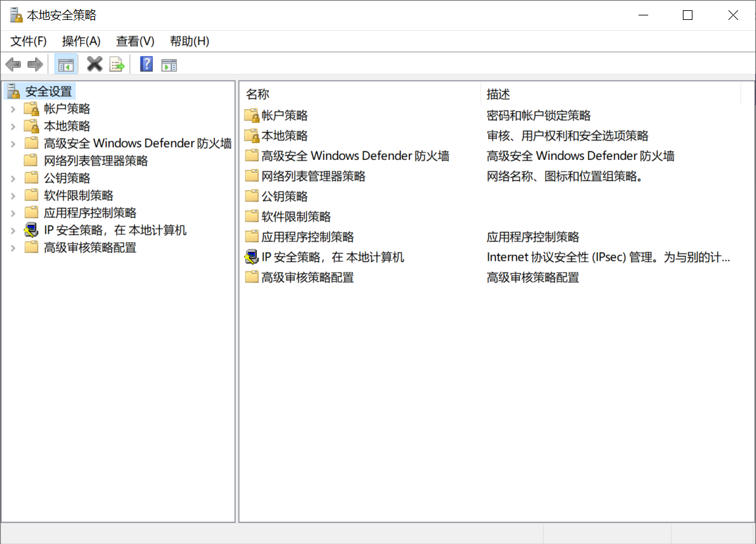This screenshot has width=756, height=544.
Task: Expand the IP 安全策略 tree node
Action: click(13, 231)
